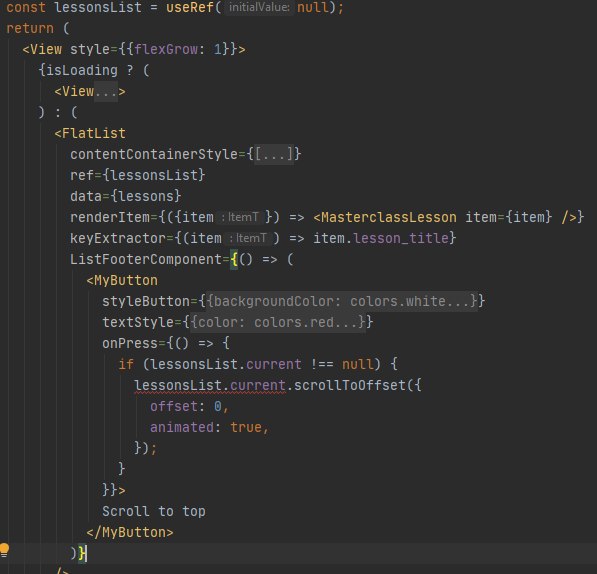Click the <MyButton opening tag
This screenshot has width=597, height=574.
point(122,281)
